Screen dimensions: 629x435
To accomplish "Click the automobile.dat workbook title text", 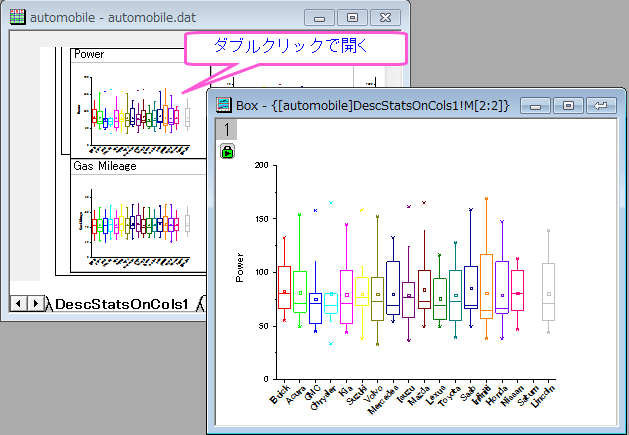I will 113,18.
